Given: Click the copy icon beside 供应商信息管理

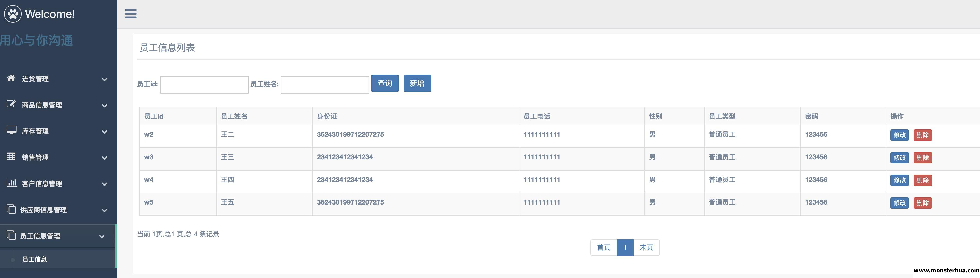Looking at the screenshot, I should pyautogui.click(x=11, y=209).
